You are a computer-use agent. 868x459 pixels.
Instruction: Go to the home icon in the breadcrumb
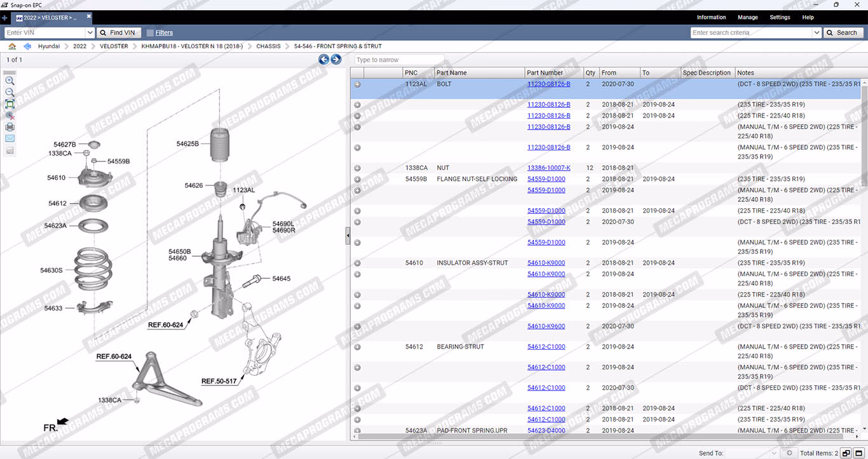(x=12, y=46)
